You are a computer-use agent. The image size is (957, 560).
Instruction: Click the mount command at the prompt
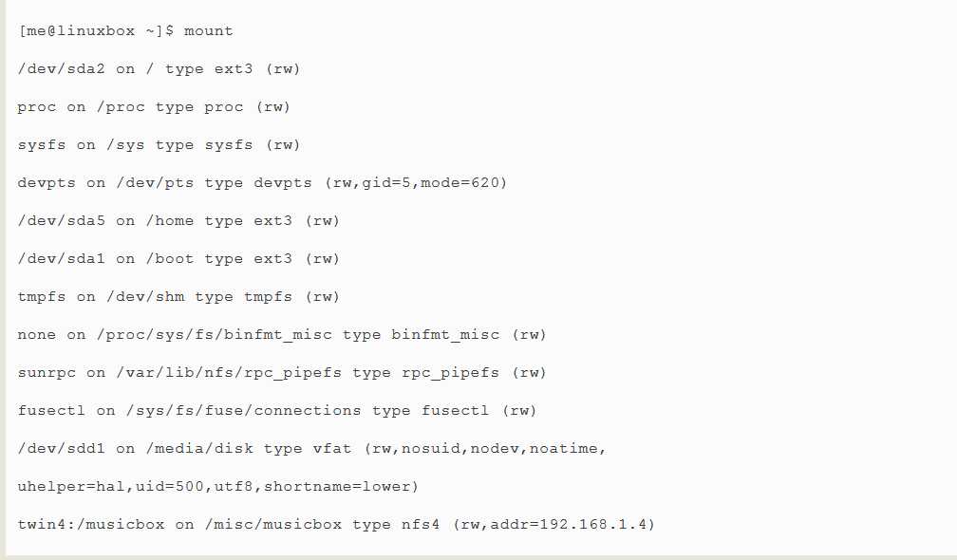pos(208,31)
